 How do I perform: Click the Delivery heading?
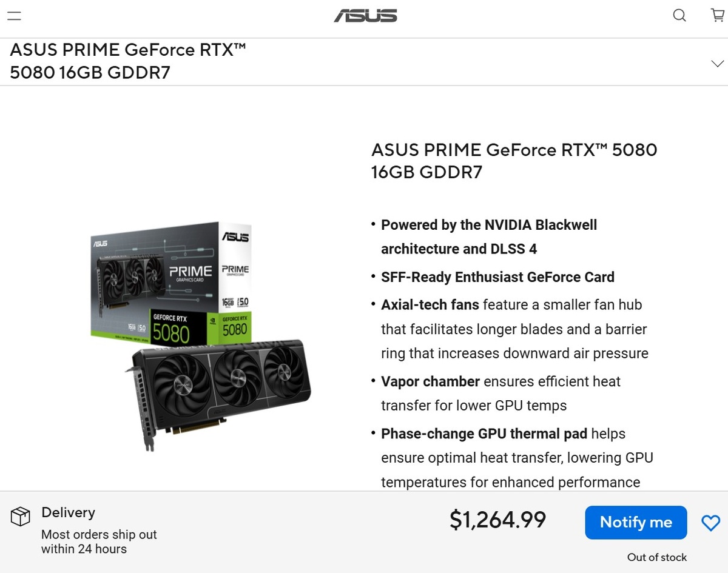click(68, 512)
